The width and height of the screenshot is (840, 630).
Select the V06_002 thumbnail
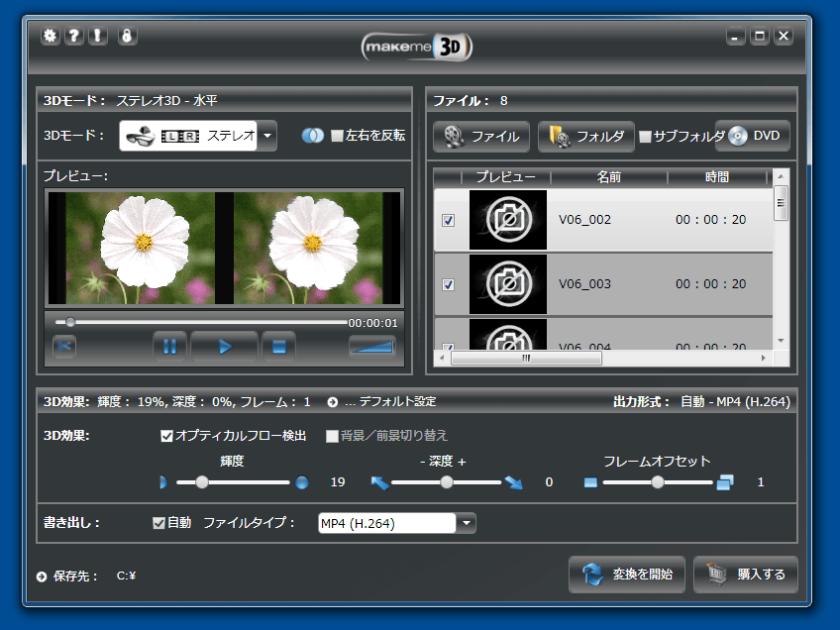pos(508,220)
